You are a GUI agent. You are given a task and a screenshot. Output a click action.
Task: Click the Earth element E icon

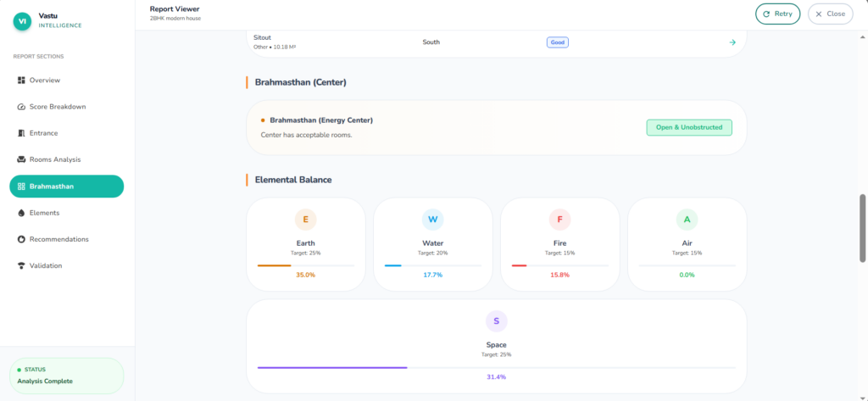(x=305, y=220)
